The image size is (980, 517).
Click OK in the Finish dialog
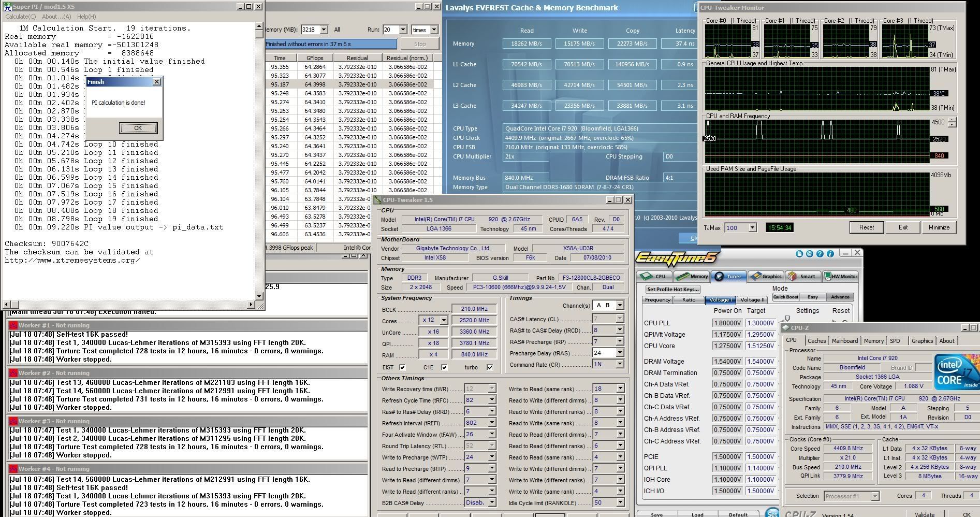138,128
